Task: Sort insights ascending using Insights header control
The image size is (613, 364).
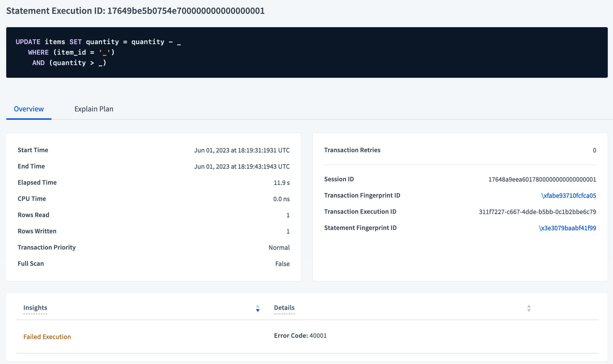Action: pos(257,306)
